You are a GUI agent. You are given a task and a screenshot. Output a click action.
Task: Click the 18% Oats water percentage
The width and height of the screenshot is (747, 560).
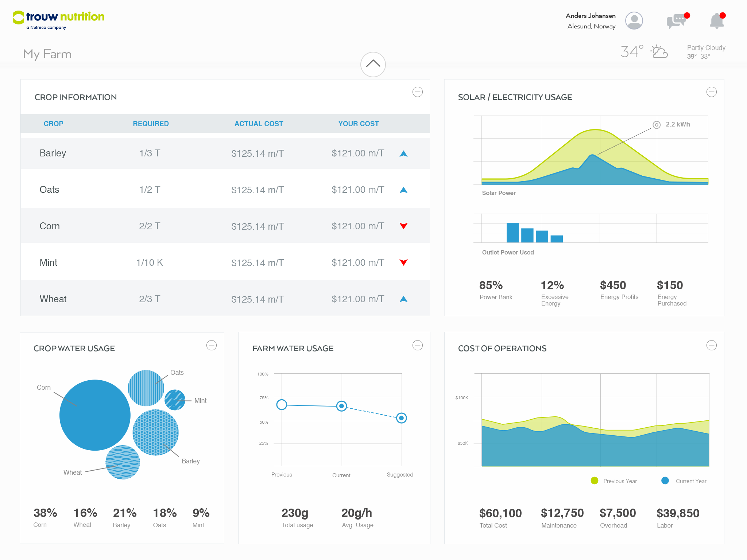[x=165, y=513]
